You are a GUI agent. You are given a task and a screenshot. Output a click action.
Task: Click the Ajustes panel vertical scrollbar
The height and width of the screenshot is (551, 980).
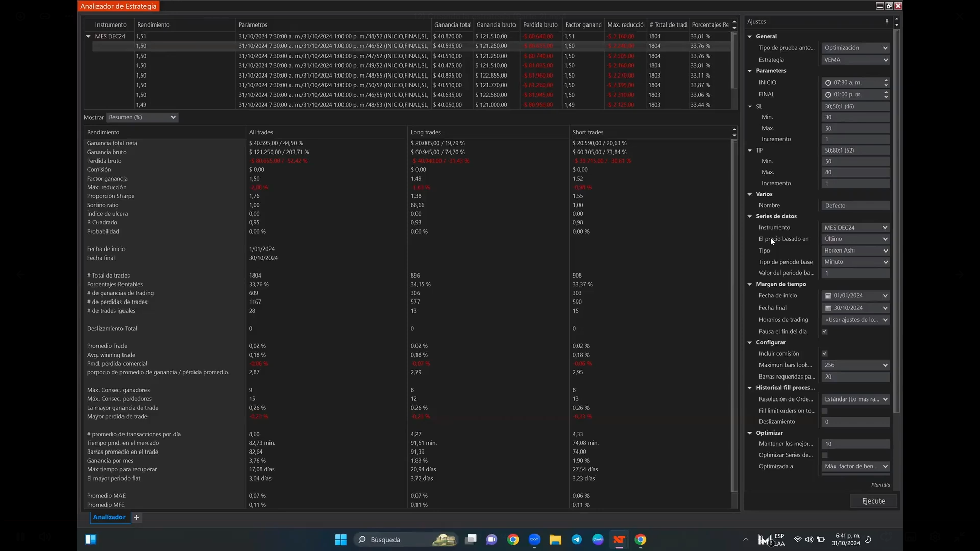pos(896,222)
